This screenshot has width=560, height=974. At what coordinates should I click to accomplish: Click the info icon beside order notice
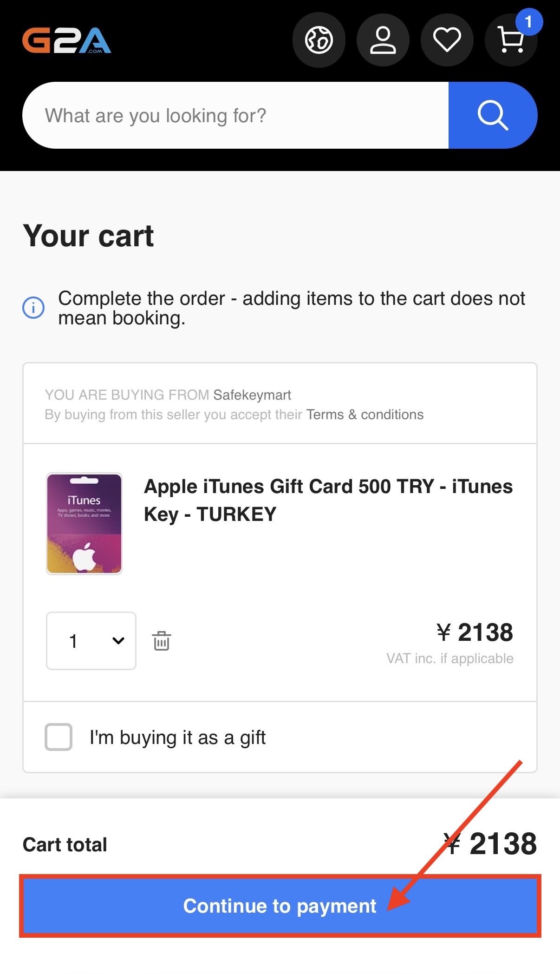tap(33, 308)
